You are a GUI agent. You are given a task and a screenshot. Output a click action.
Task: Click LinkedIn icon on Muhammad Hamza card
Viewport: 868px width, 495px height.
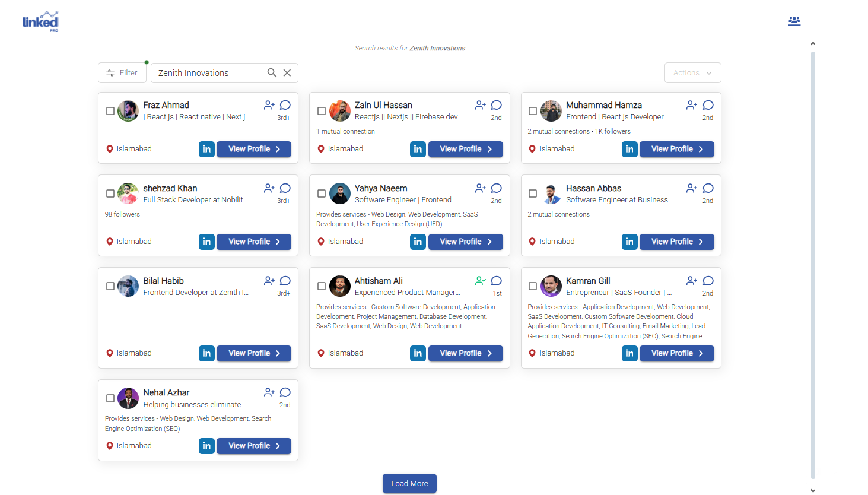[629, 149]
